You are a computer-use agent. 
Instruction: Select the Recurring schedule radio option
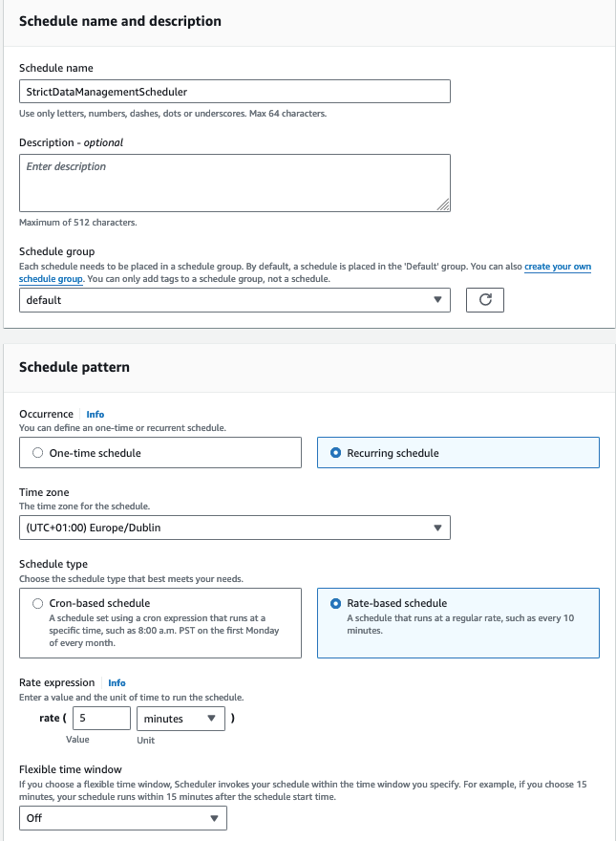point(335,453)
